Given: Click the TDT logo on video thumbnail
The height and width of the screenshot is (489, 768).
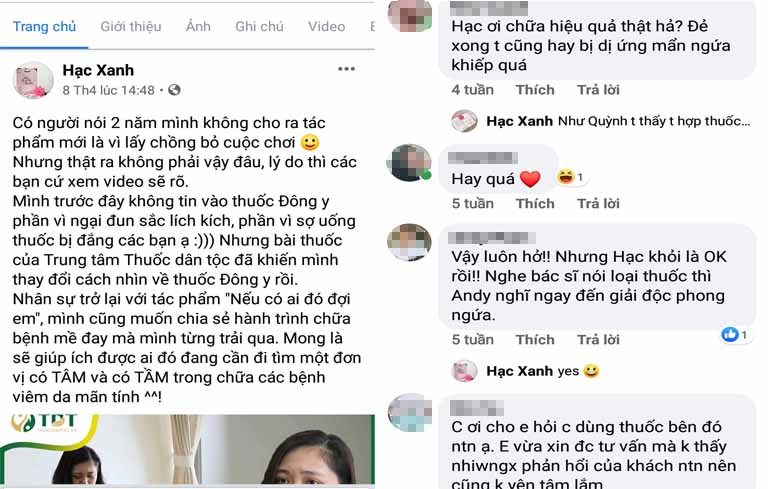Looking at the screenshot, I should click(x=47, y=424).
